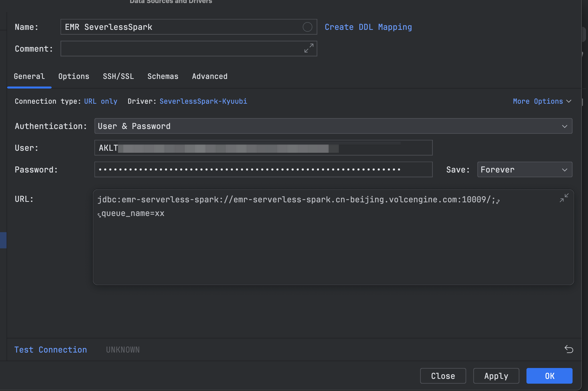The image size is (588, 391).
Task: Collapse the URL field with shrink icon
Action: 564,198
